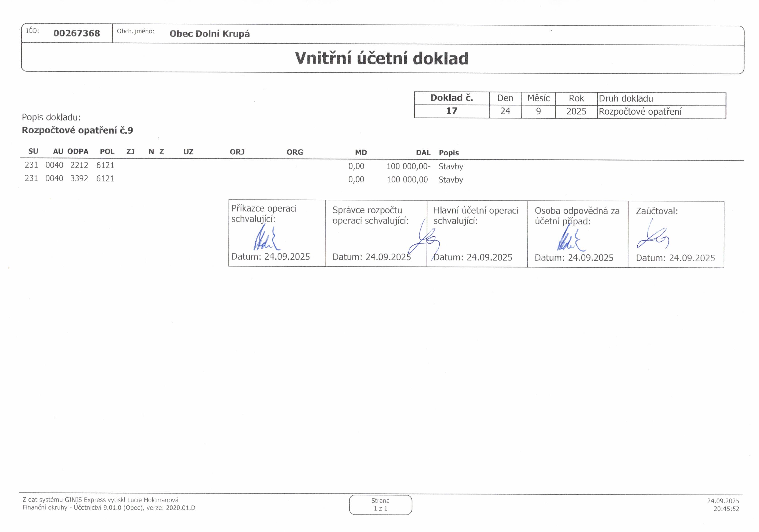Click ODPA code 3392 in second row
This screenshot has height=532, width=759.
tap(79, 178)
